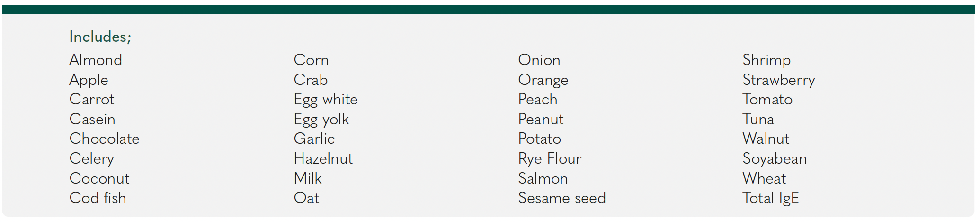
Task: Click the Shrimp entry
Action: click(x=766, y=60)
